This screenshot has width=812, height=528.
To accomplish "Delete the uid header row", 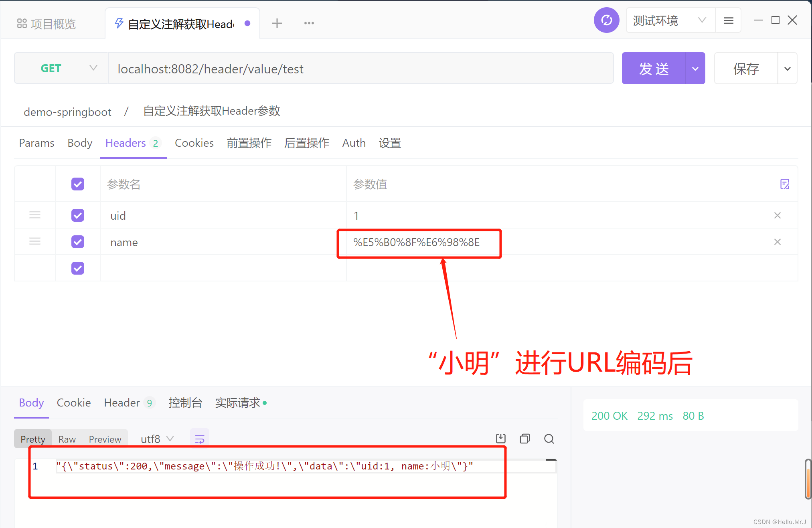I will coord(777,215).
